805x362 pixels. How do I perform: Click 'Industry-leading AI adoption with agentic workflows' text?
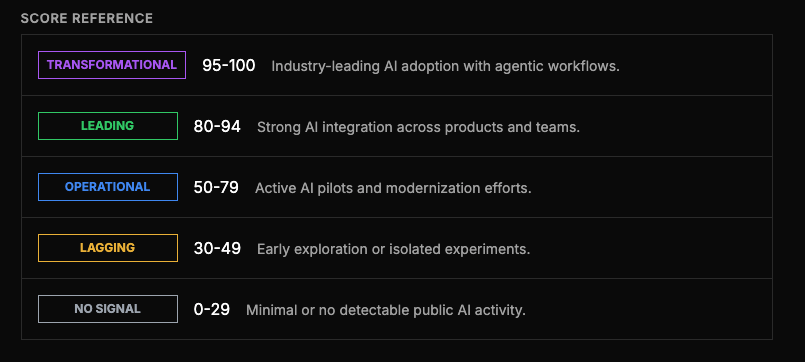[x=446, y=66]
